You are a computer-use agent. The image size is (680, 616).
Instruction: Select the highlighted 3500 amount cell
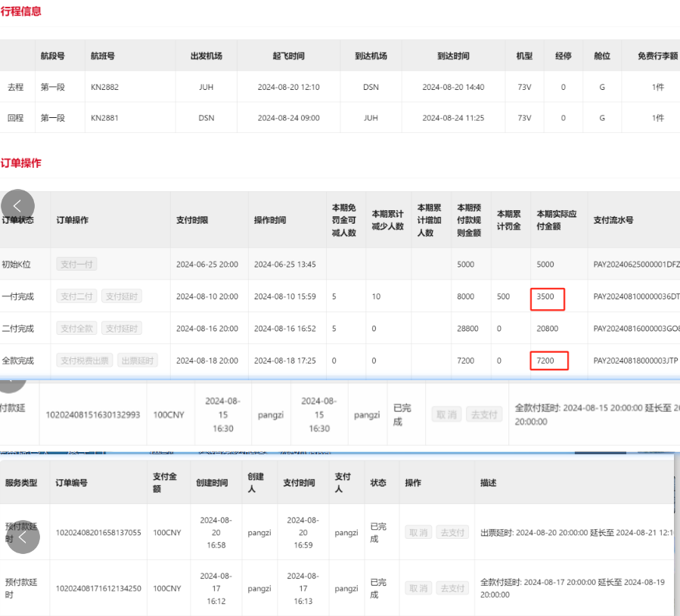tap(548, 297)
